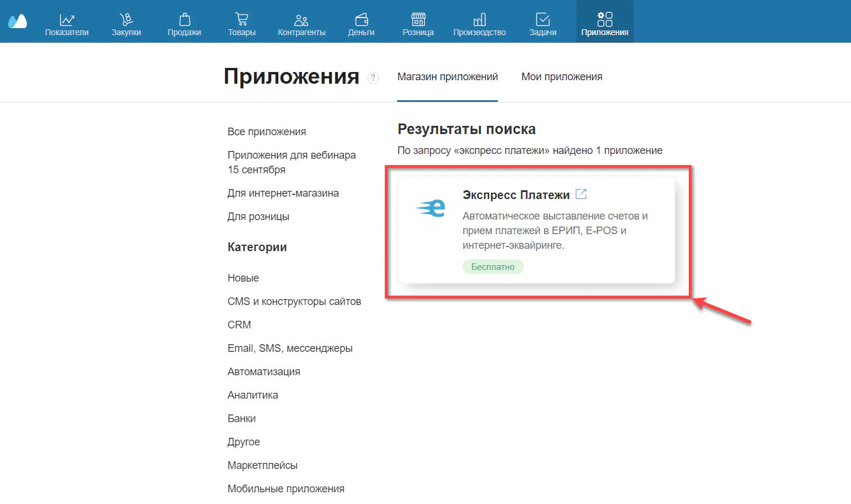Image resolution: width=851 pixels, height=504 pixels.
Task: Select the CRM category
Action: 238,324
